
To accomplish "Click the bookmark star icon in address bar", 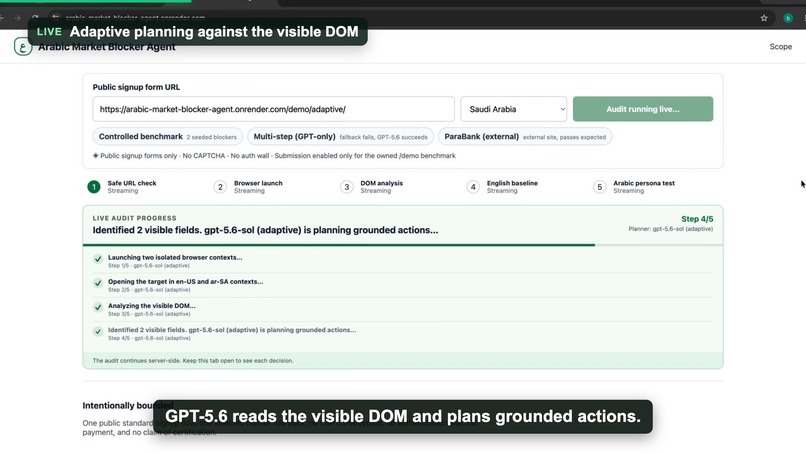I will [764, 18].
